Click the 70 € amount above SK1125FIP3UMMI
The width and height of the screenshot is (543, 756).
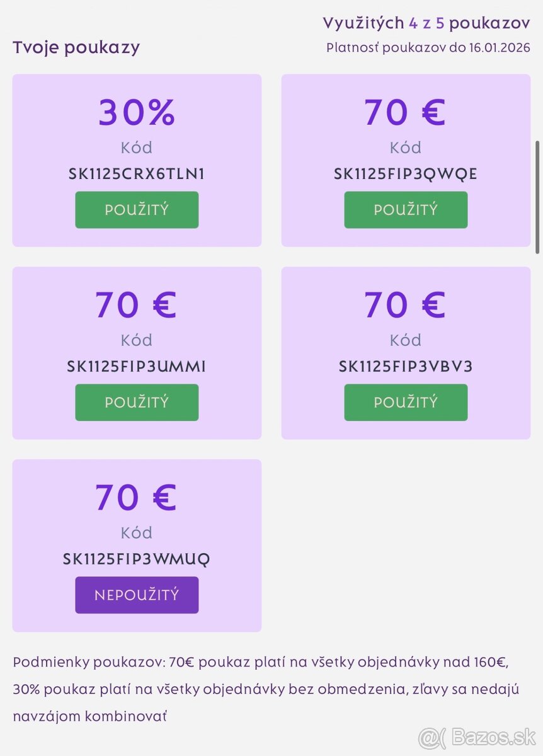tap(137, 305)
